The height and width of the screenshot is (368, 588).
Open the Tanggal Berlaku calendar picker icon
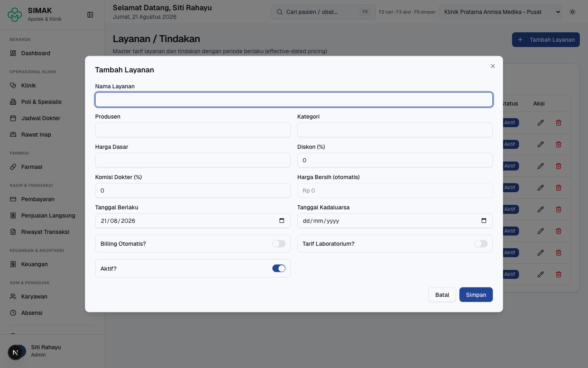(x=282, y=221)
